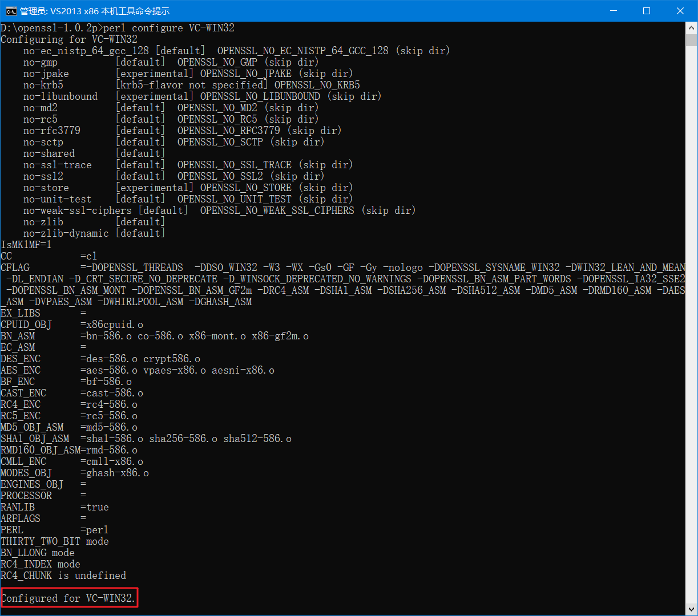Screen dimensions: 698x616
Task: Minimize the VS2013 command prompt window
Action: click(x=614, y=11)
